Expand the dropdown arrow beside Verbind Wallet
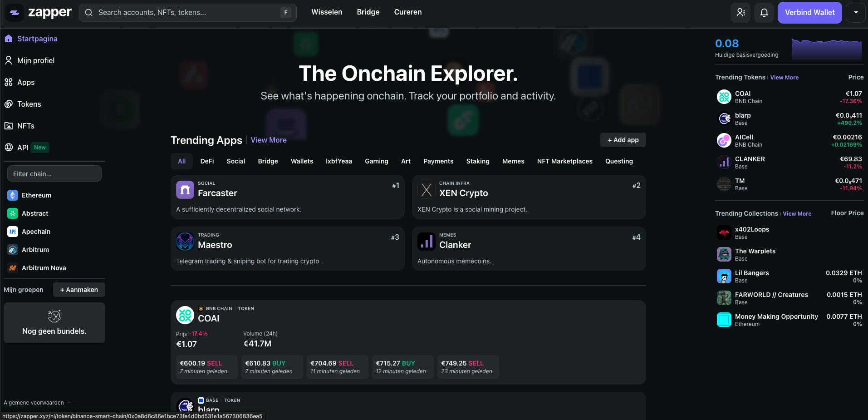The width and height of the screenshot is (868, 420). pyautogui.click(x=856, y=13)
